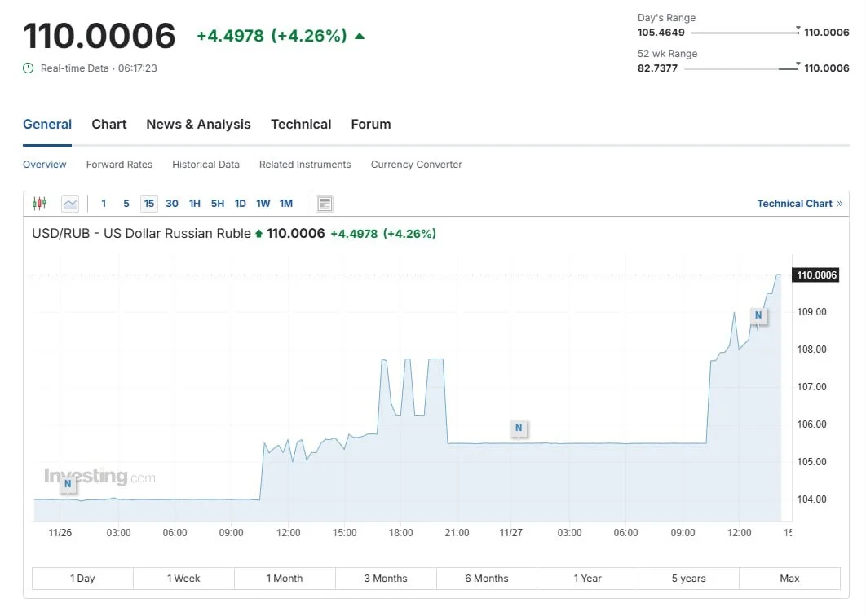The height and width of the screenshot is (616, 866).
Task: Click the news marker near 11/27
Action: coord(519,428)
